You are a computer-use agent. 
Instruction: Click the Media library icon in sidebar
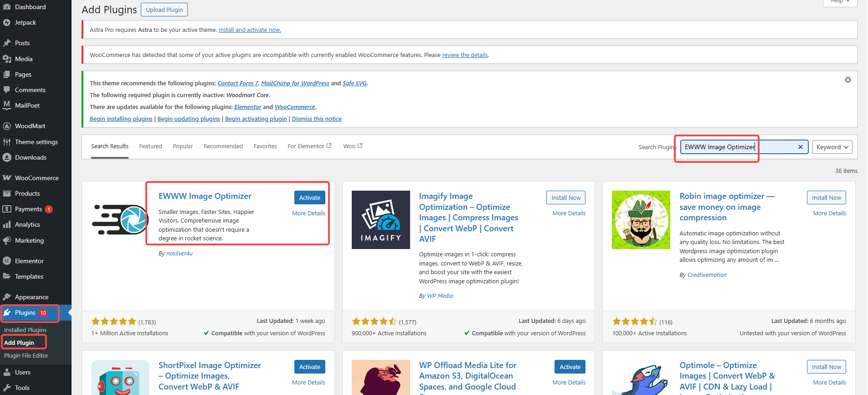(x=7, y=59)
